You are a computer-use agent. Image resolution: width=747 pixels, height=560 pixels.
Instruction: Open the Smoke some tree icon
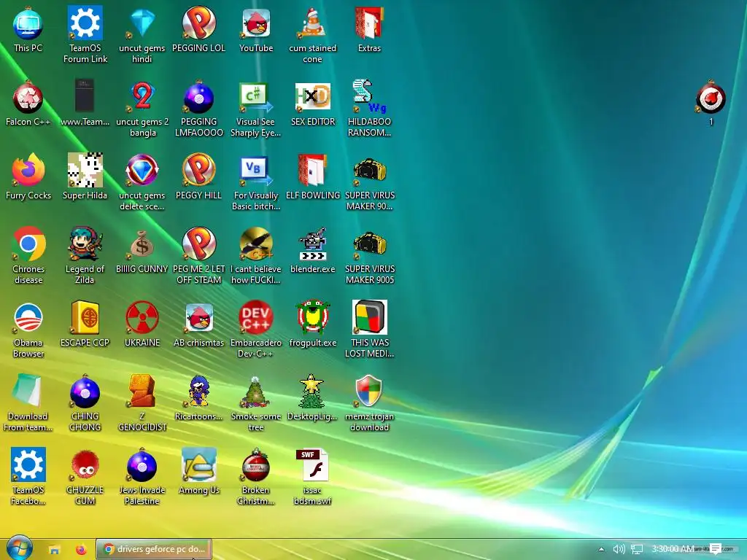coord(256,392)
